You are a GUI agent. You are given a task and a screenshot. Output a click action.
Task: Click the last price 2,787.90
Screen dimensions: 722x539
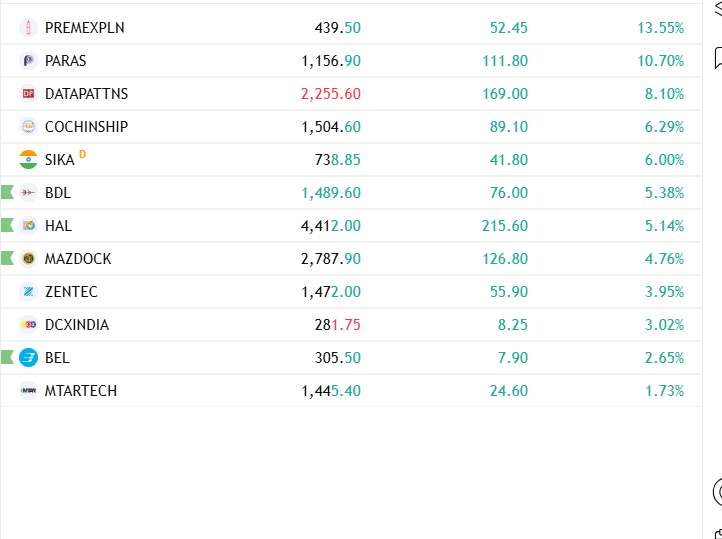tap(331, 259)
